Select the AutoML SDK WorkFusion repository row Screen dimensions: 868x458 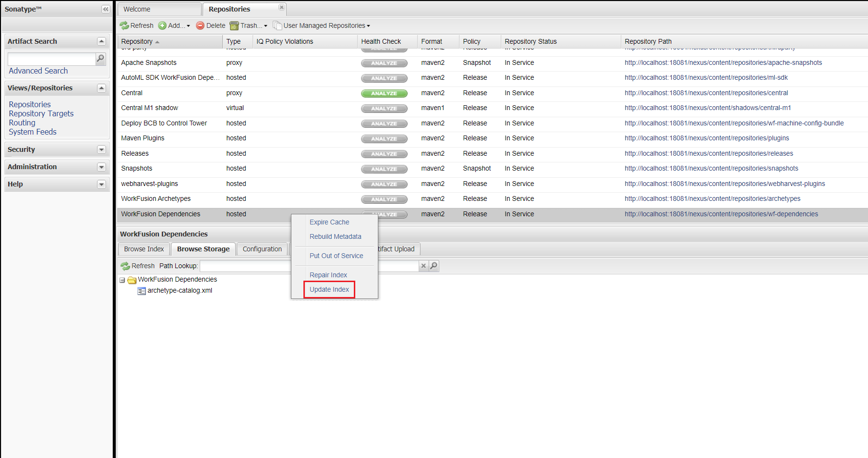pos(492,78)
